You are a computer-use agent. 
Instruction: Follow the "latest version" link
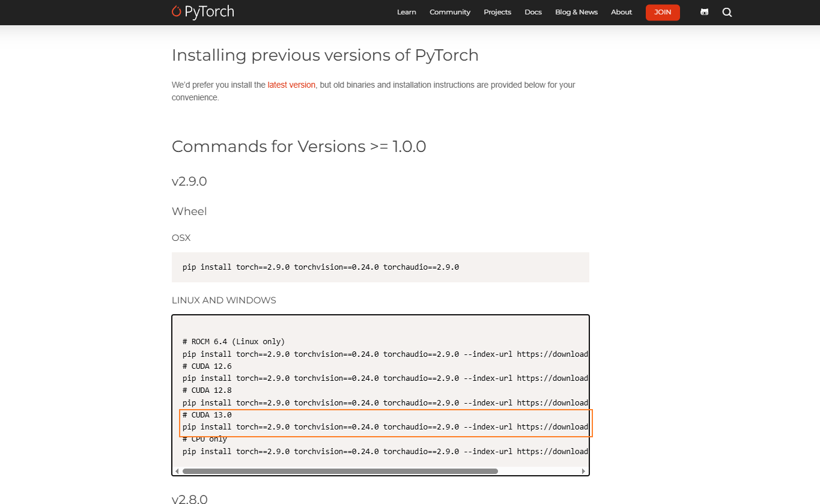[x=291, y=85]
